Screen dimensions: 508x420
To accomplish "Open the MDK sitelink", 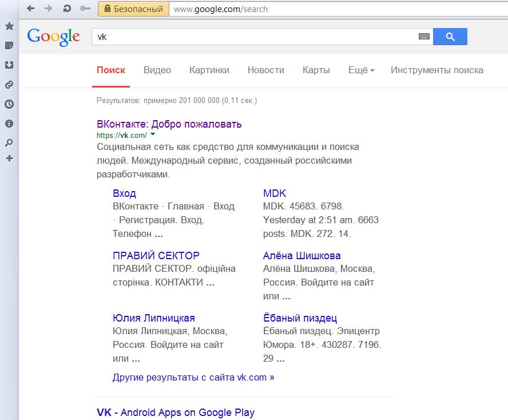I will 275,193.
